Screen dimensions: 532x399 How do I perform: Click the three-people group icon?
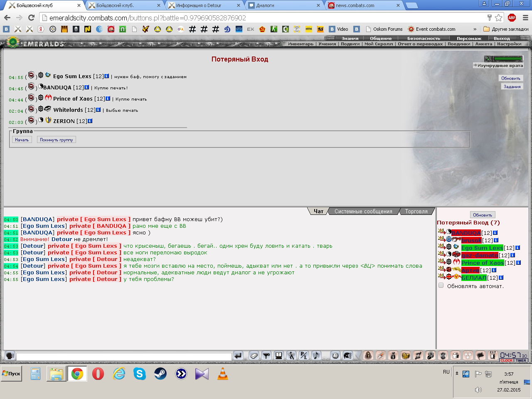click(468, 355)
